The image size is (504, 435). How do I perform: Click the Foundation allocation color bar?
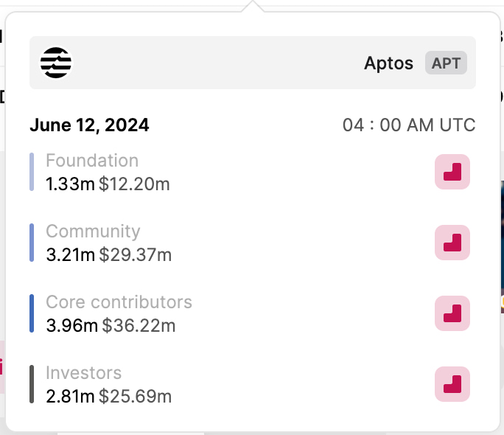click(32, 172)
